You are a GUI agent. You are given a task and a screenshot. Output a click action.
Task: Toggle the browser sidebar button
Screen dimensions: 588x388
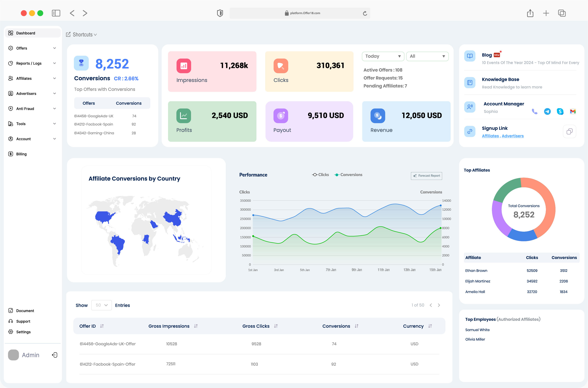(x=56, y=13)
